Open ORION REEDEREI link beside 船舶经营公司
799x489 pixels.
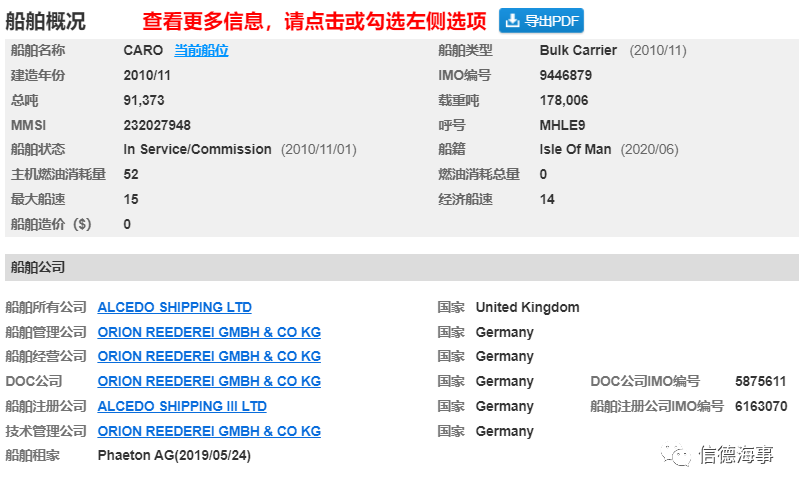point(209,356)
